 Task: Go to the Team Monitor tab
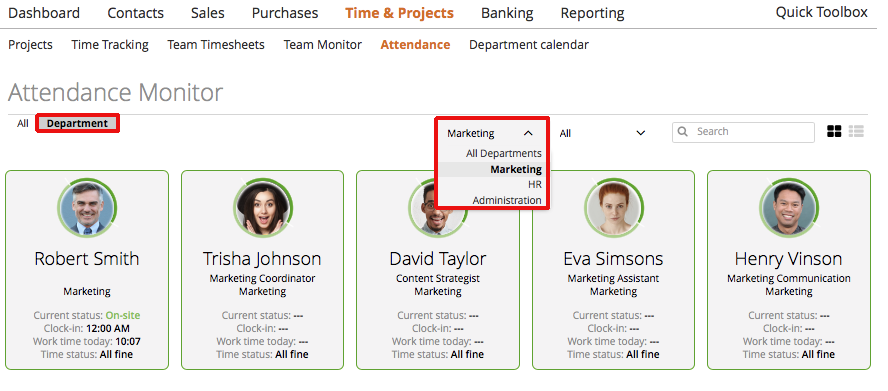(323, 45)
